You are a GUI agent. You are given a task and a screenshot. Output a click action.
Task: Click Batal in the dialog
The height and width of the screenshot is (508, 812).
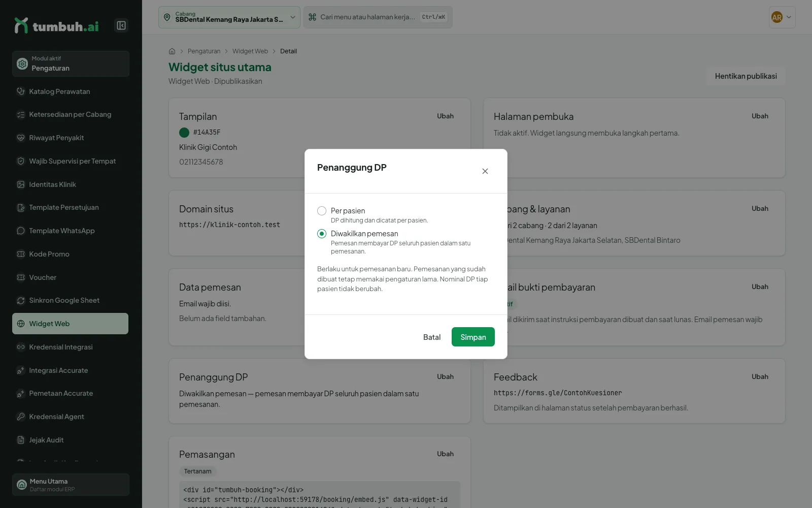pyautogui.click(x=432, y=337)
